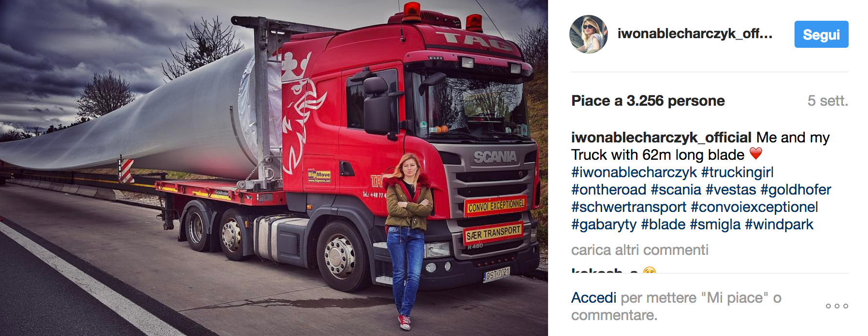
Task: Load more comments via 'carica altri commenti'
Action: pyautogui.click(x=639, y=250)
